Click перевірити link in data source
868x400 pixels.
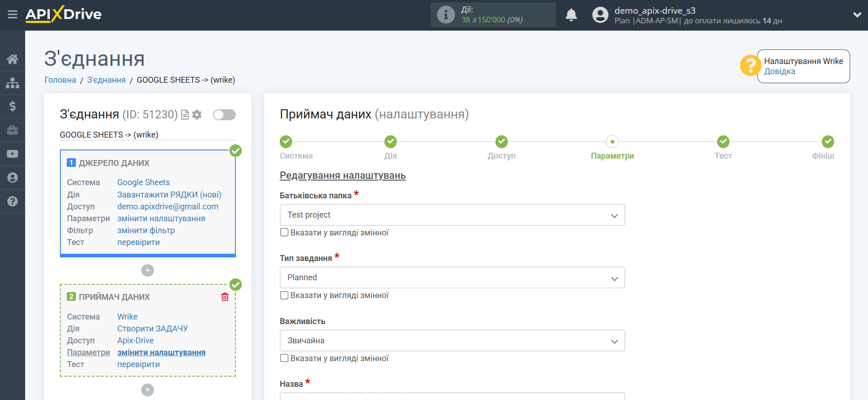coord(138,242)
